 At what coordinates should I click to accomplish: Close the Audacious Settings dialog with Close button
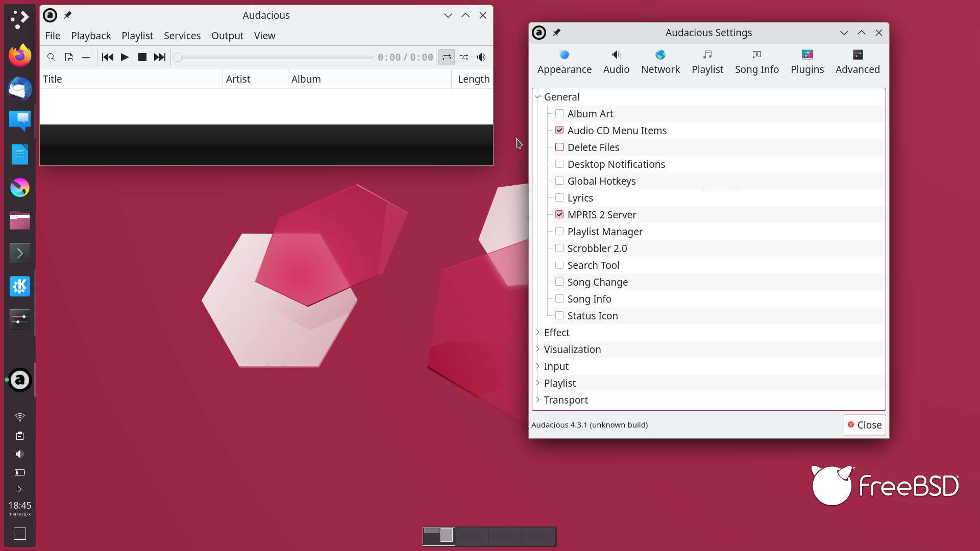pyautogui.click(x=865, y=425)
